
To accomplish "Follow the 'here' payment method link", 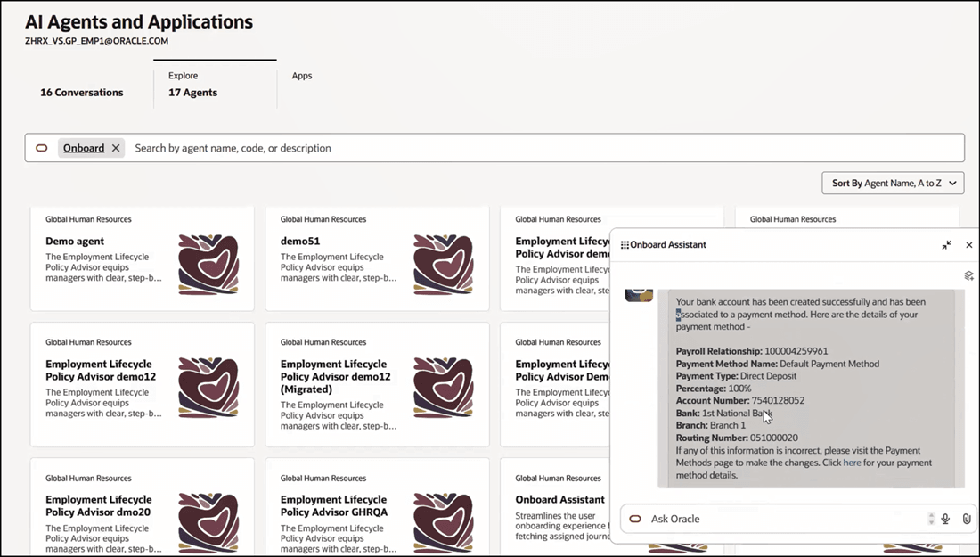I will [852, 463].
